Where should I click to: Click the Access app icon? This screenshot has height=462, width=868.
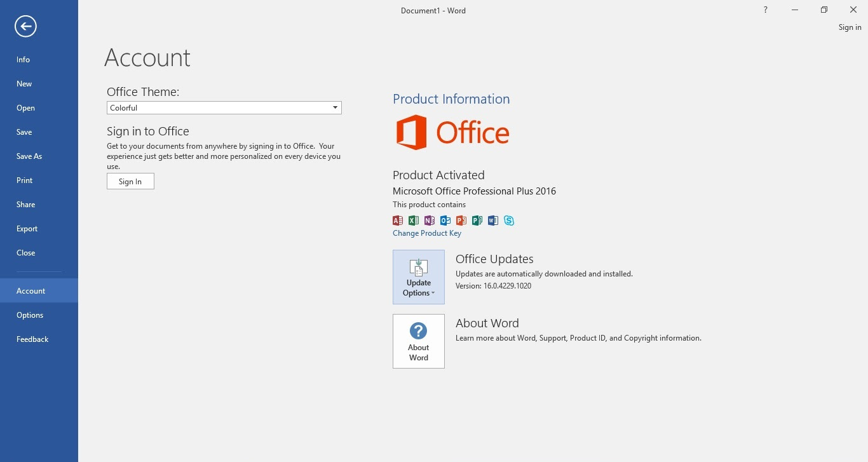(x=398, y=221)
